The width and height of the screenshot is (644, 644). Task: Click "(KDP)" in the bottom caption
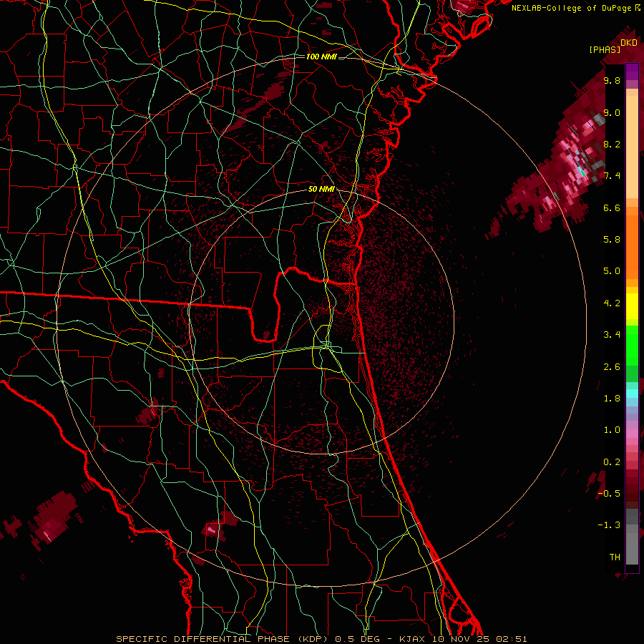pos(313,639)
